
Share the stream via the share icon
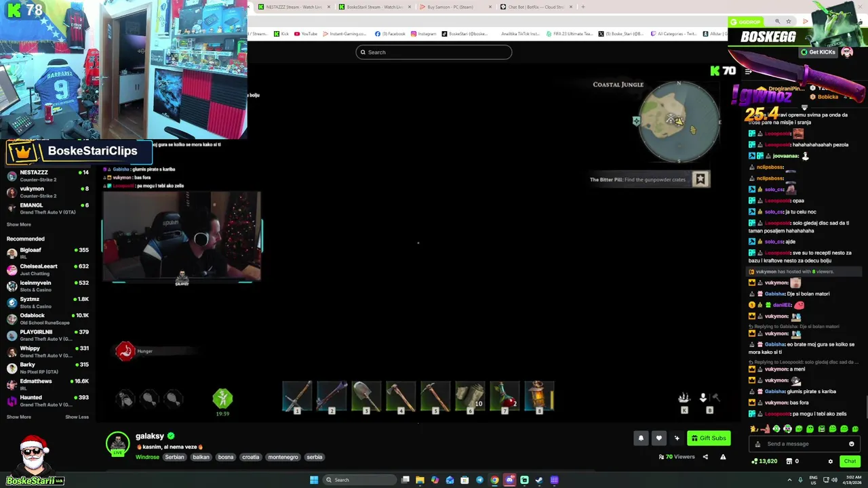[x=705, y=457]
